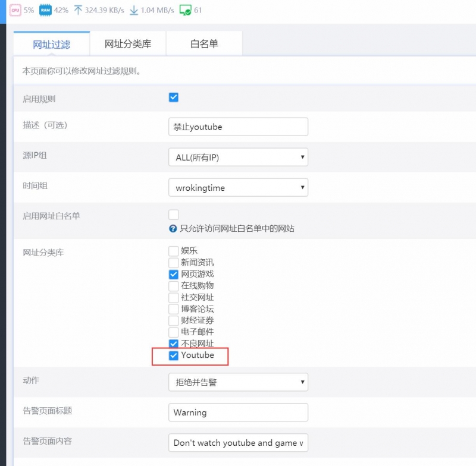Open the 白名单 tab
476x466 pixels.
[x=204, y=44]
